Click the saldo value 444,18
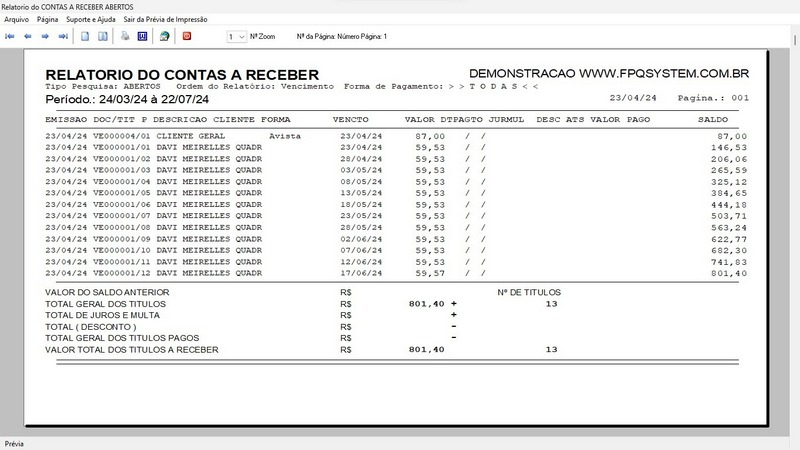Image resolution: width=800 pixels, height=450 pixels. (729, 205)
